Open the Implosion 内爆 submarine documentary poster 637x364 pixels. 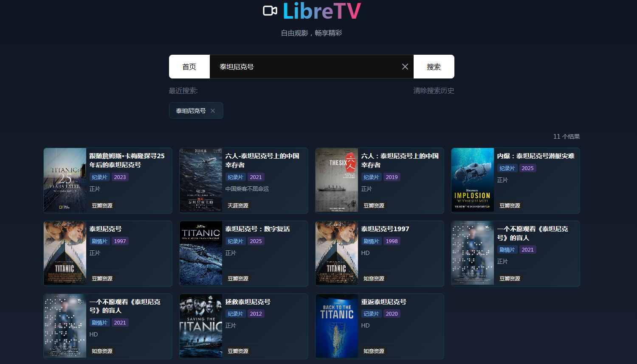click(x=473, y=180)
